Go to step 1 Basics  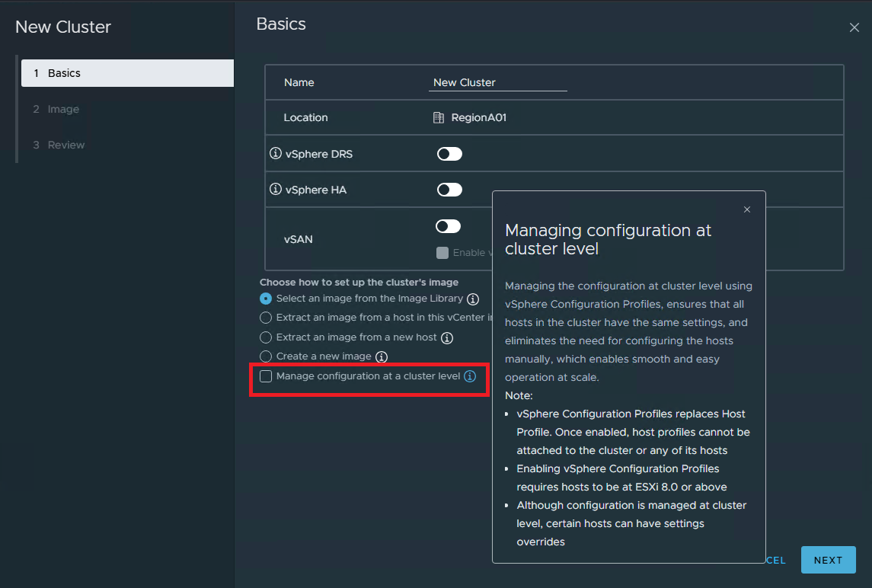pyautogui.click(x=127, y=73)
